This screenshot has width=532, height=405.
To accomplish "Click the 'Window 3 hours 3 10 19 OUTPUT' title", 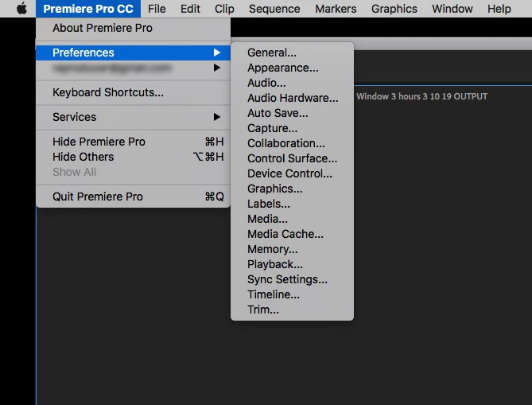I will coord(421,96).
